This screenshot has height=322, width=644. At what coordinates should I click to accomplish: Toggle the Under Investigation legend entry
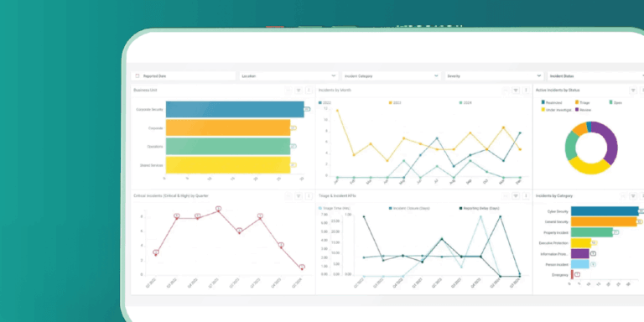click(557, 110)
